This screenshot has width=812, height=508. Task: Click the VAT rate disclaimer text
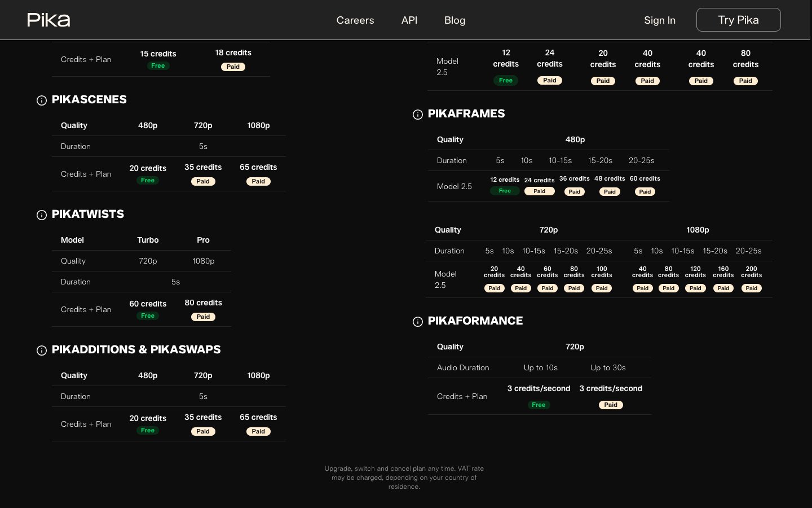pyautogui.click(x=404, y=478)
